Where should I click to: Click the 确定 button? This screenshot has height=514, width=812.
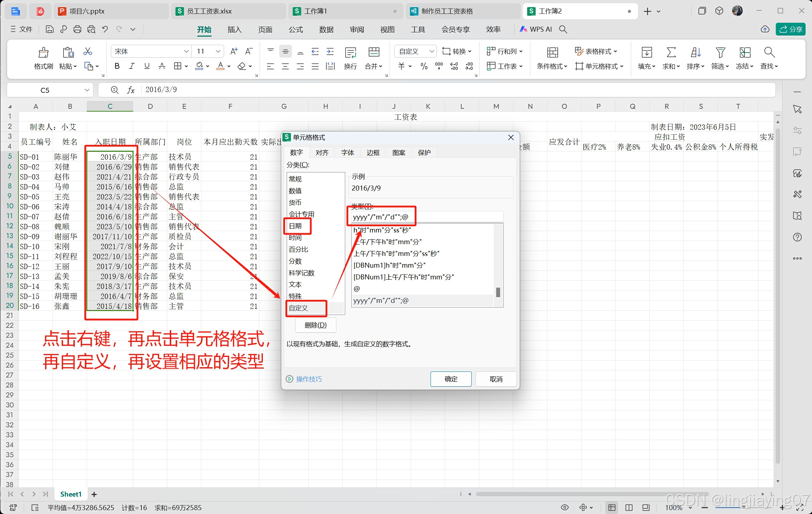pos(451,379)
